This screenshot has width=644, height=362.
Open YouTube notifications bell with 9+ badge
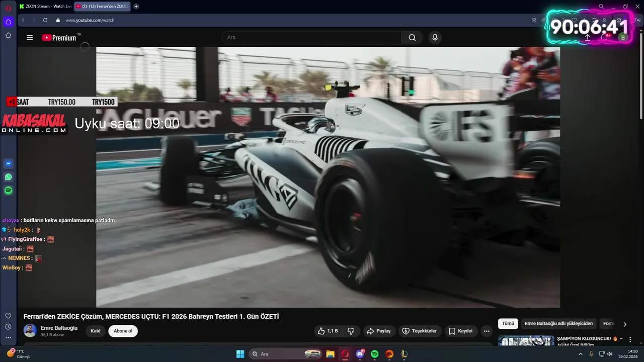click(x=605, y=37)
